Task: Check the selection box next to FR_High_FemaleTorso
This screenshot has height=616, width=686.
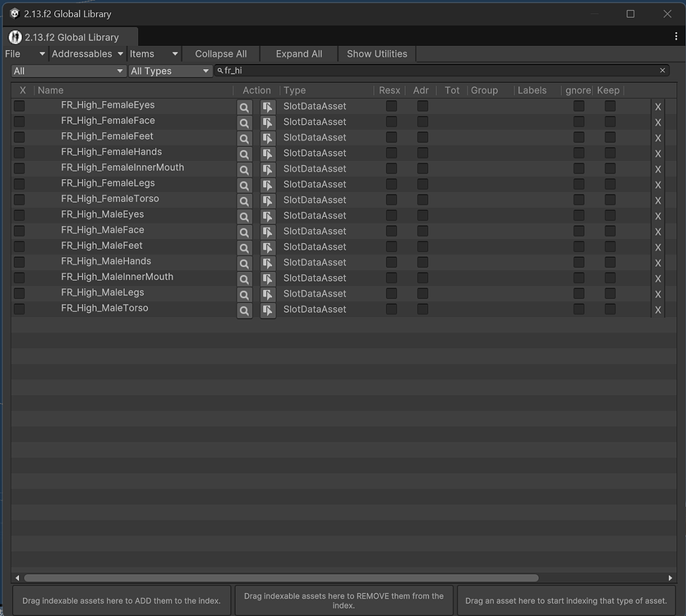Action: coord(19,199)
